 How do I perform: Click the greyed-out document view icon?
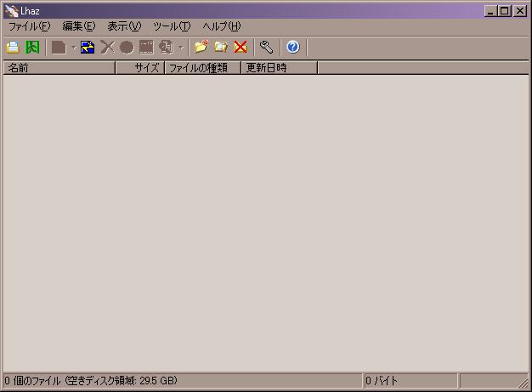167,47
